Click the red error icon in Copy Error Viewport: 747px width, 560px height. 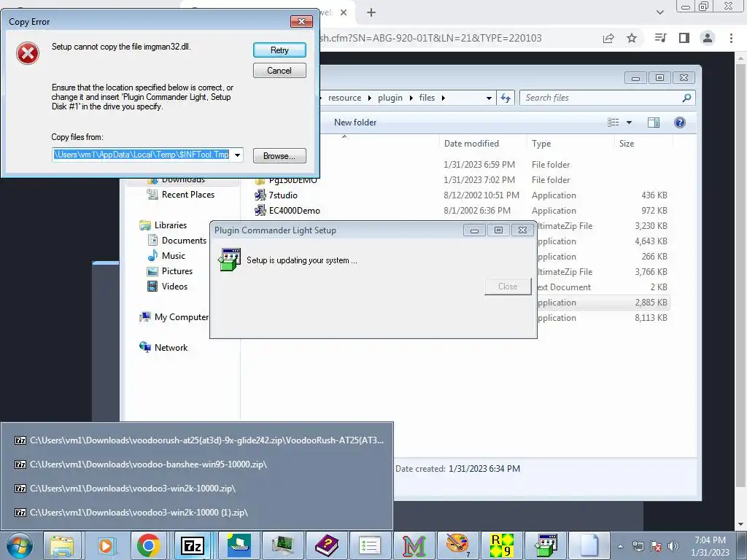coord(28,52)
